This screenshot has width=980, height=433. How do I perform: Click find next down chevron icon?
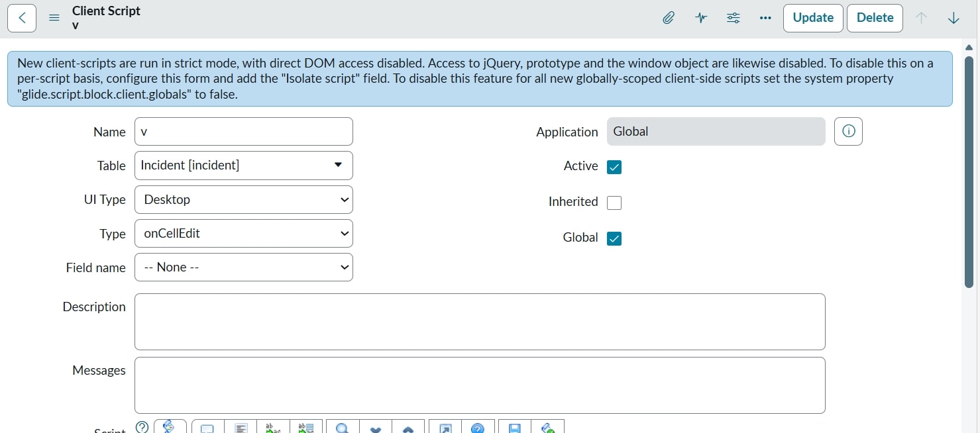[376, 426]
